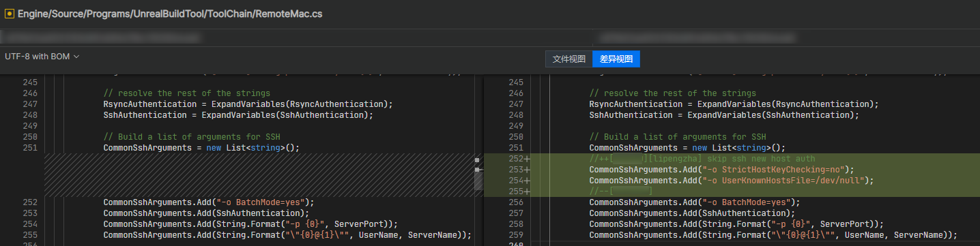Screen dimensions: 980x246
Task: Click the added UserKnownHostsFile=/dev/null line
Action: 732,181
